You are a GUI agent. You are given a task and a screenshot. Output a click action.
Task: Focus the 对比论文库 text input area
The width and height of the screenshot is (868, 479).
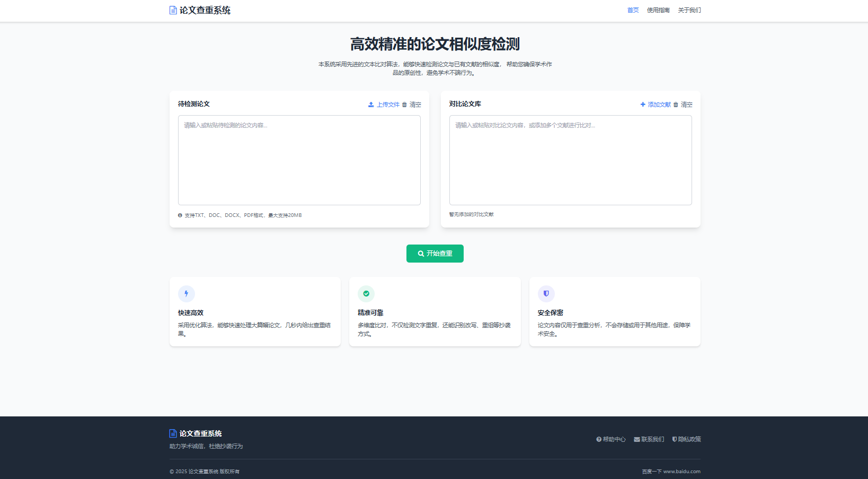pos(570,160)
